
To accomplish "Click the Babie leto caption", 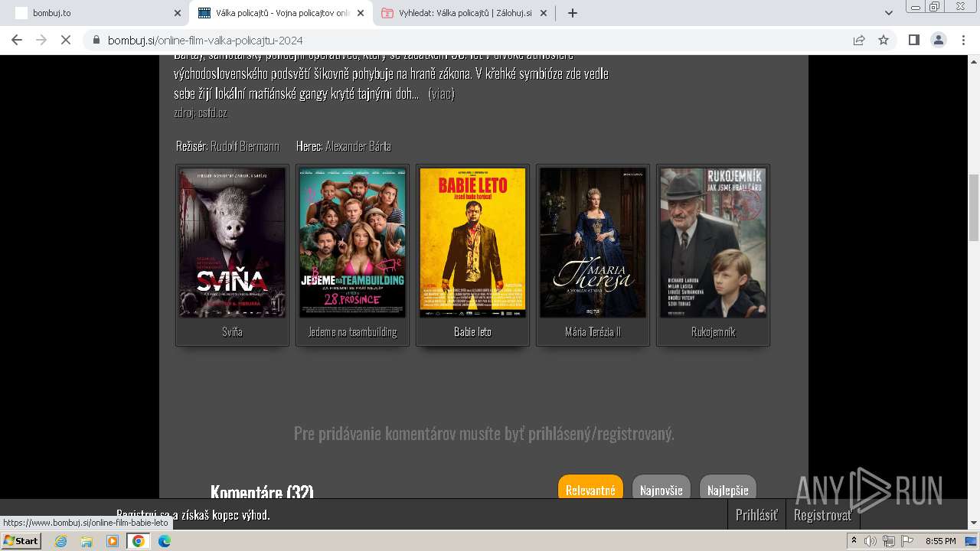I will [x=472, y=332].
